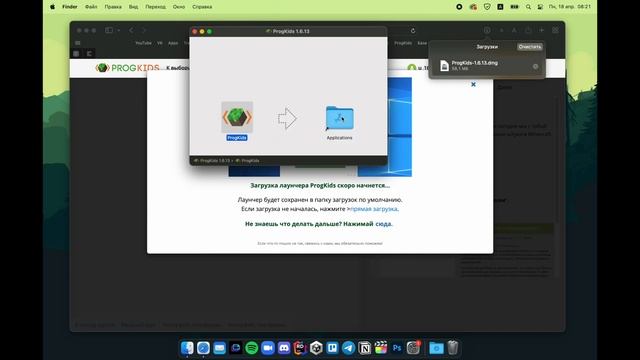Open Trello from the Dock

pos(332,348)
